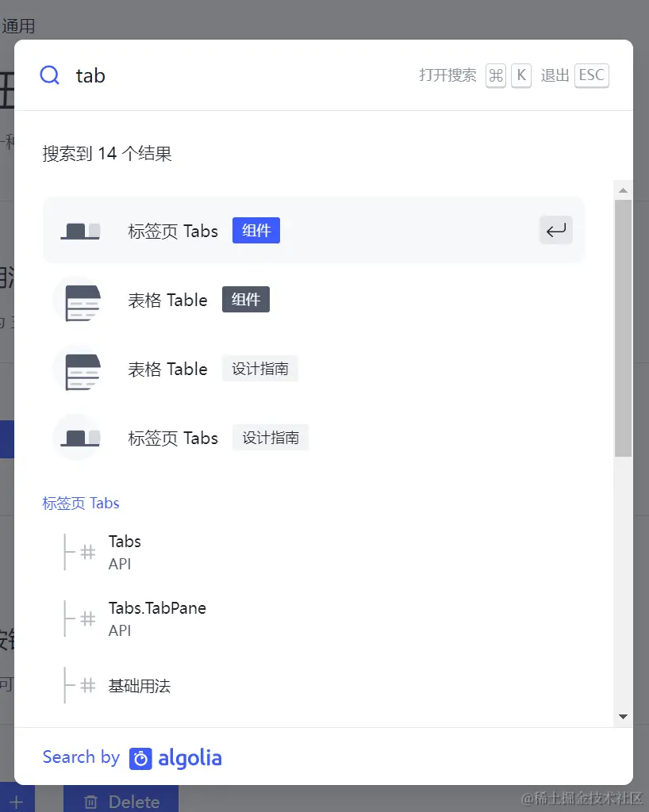Select the Tabs.TabPane API anchor result

(x=314, y=619)
